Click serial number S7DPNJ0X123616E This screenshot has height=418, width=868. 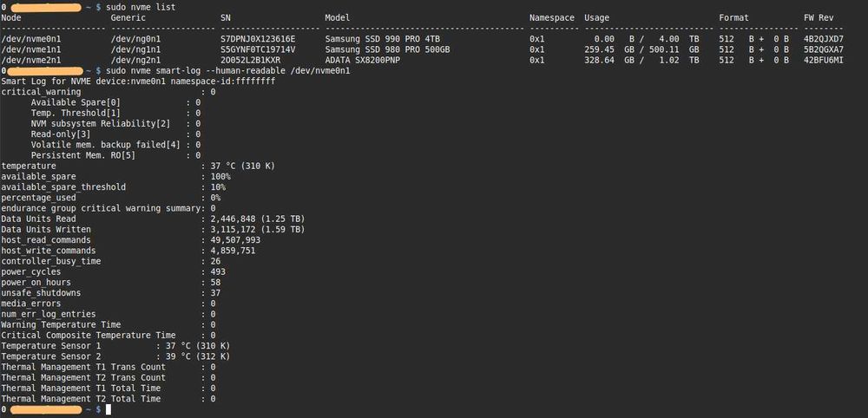[259, 39]
